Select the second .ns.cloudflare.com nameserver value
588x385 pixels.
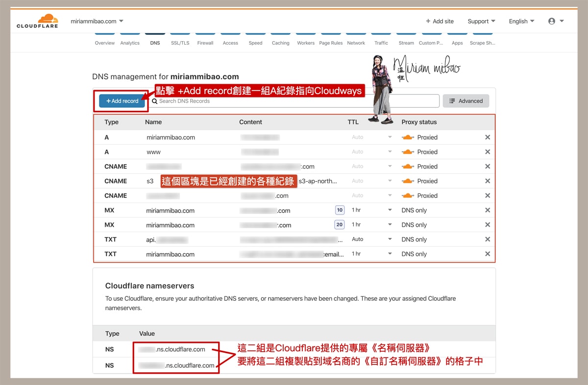(176, 365)
